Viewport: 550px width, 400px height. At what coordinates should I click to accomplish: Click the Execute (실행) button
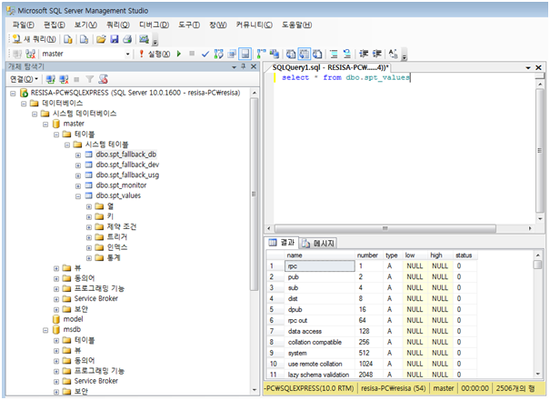155,54
